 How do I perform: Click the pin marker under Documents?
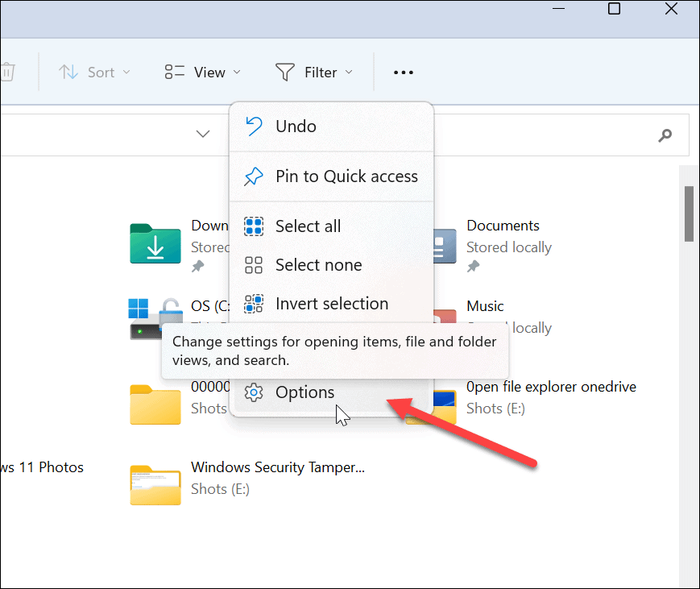[473, 267]
